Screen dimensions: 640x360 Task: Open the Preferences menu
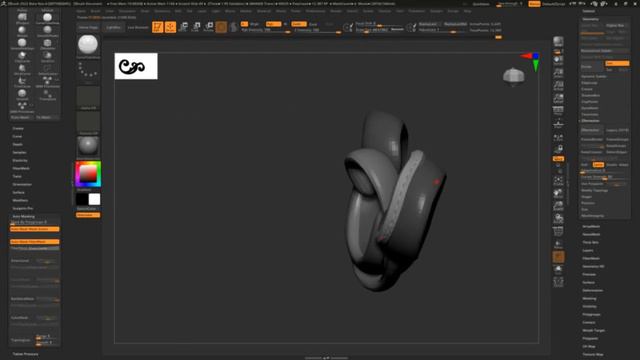[316, 11]
